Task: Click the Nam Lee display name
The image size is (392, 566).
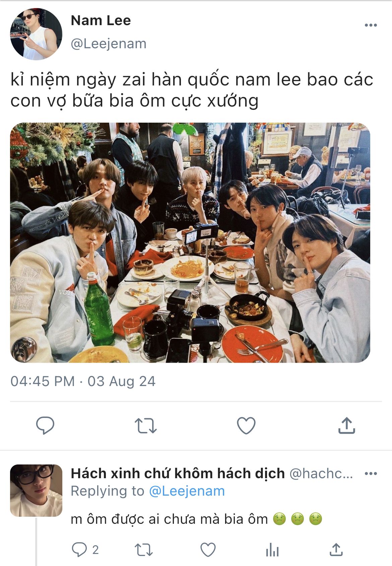Action: click(x=101, y=20)
